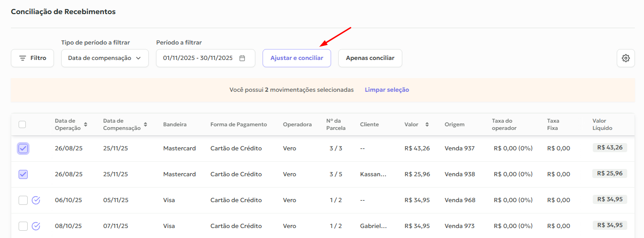This screenshot has width=644, height=238.
Task: Check the Venda 968 row checkbox
Action: click(23, 200)
